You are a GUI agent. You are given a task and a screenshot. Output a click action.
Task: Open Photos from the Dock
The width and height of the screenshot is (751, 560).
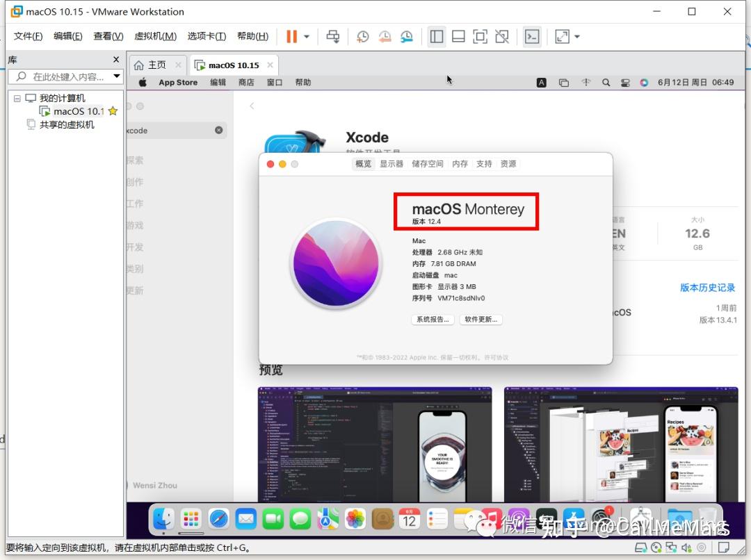click(355, 519)
